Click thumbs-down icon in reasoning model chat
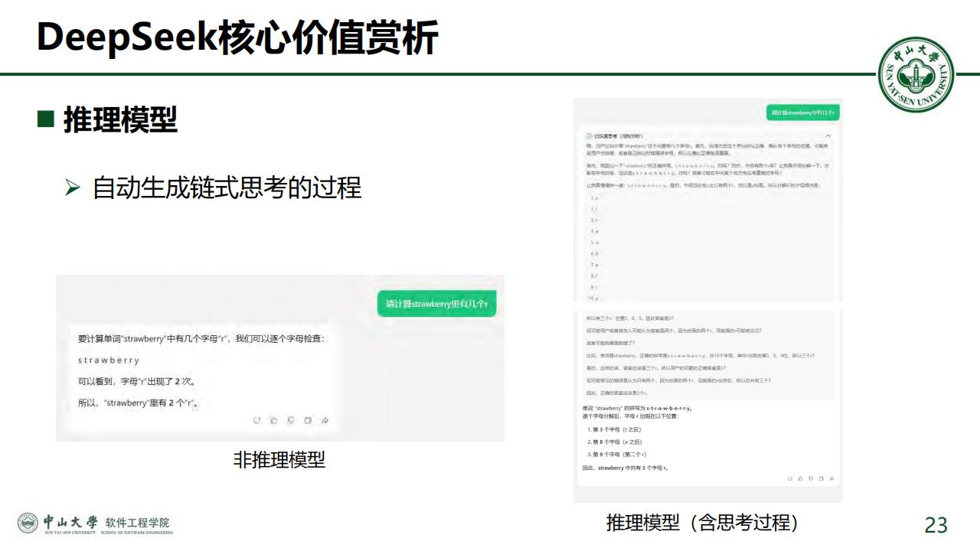 (x=811, y=479)
